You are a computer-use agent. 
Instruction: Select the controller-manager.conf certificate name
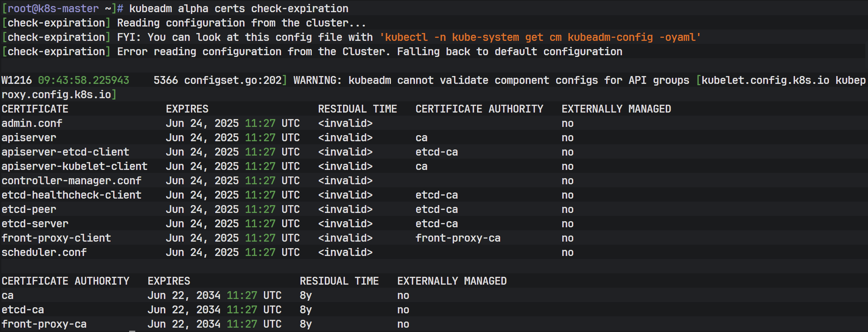click(71, 181)
